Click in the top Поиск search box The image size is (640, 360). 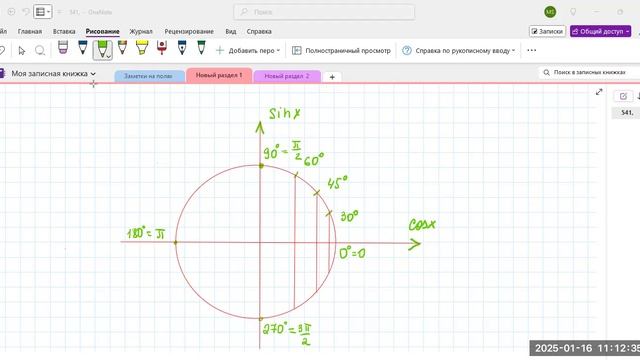324,12
